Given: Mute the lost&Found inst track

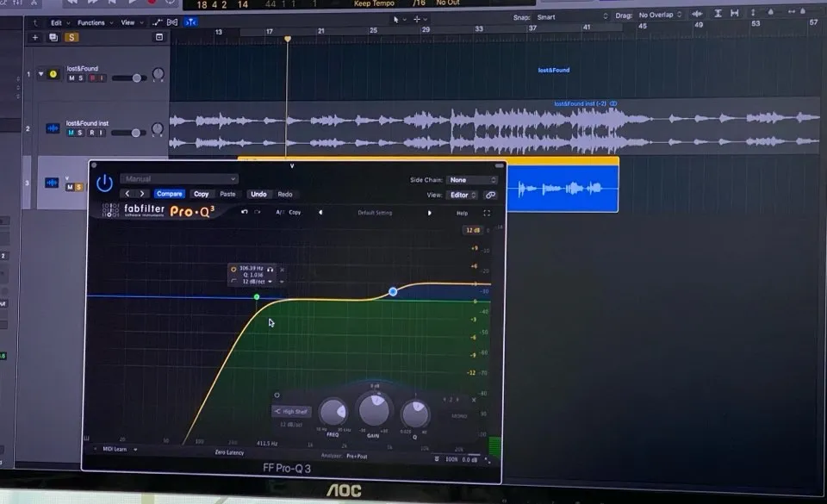Looking at the screenshot, I should point(72,133).
